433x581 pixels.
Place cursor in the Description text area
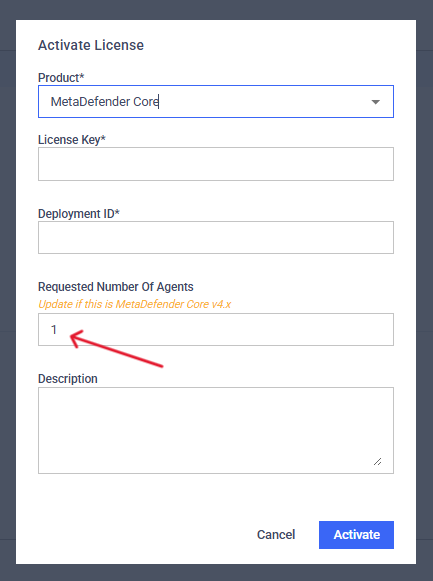[216, 430]
